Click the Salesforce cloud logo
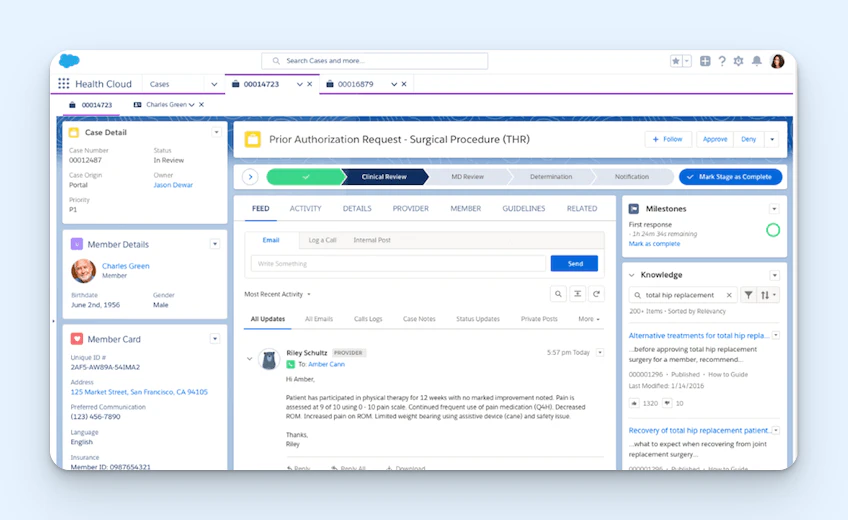This screenshot has height=520, width=848. tap(69, 61)
